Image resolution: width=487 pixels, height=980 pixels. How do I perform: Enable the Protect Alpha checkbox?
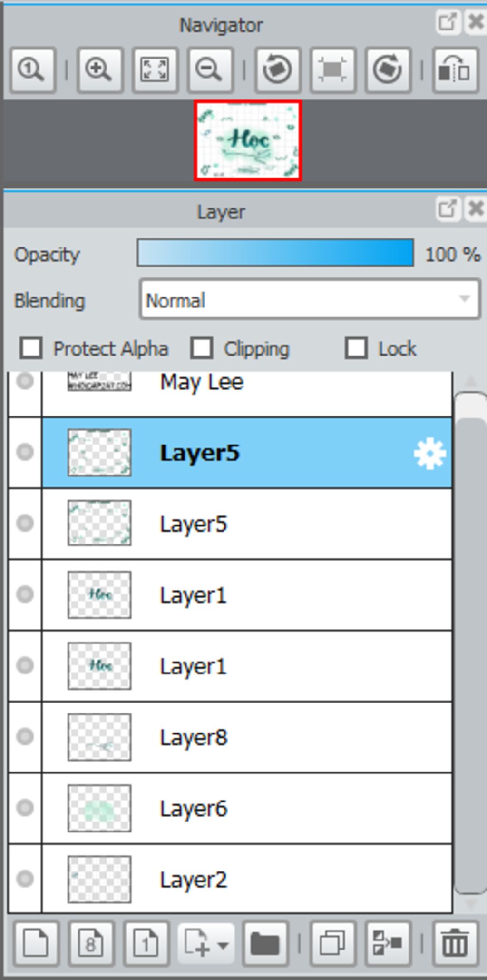click(31, 348)
